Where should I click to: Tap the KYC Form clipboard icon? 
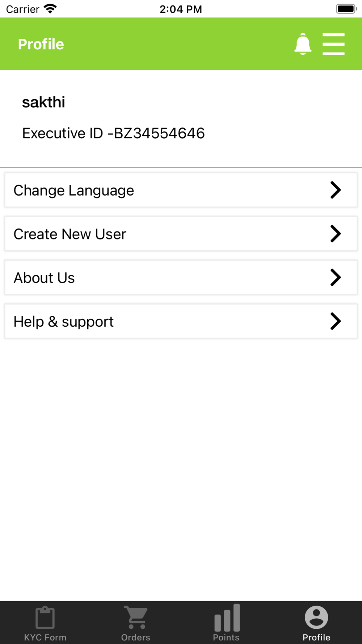pos(45,617)
